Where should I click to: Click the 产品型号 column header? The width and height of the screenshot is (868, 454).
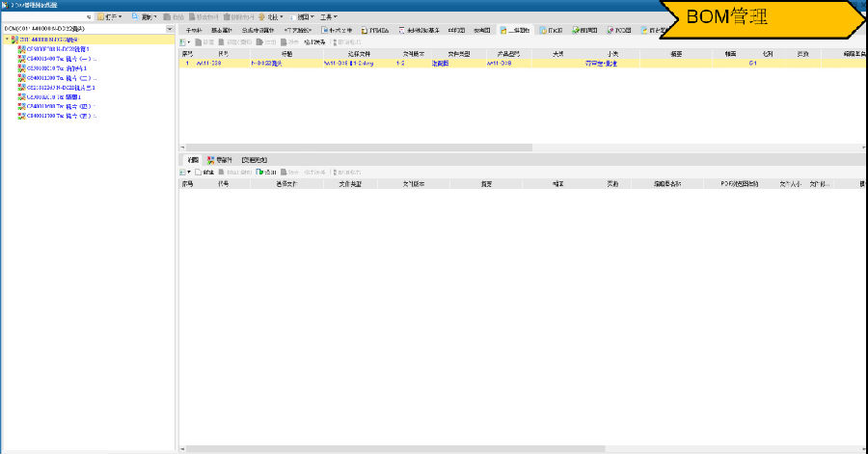(x=508, y=54)
